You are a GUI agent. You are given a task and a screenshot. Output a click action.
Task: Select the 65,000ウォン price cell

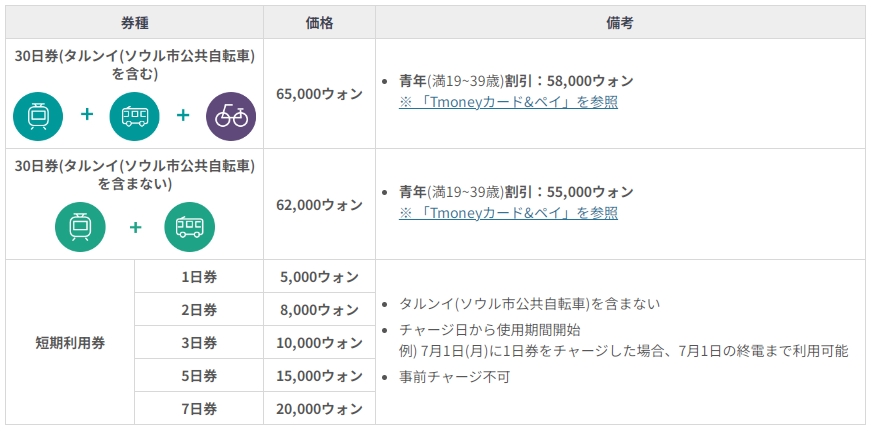(319, 93)
